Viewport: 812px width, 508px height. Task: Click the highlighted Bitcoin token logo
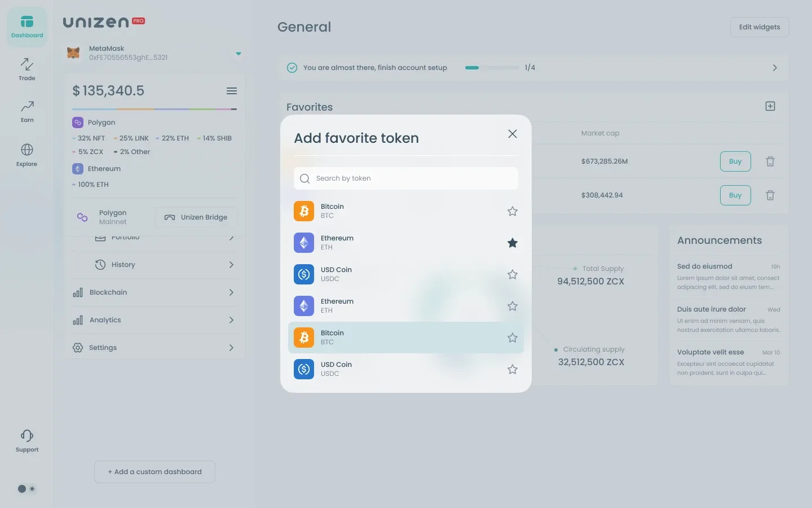coord(304,338)
